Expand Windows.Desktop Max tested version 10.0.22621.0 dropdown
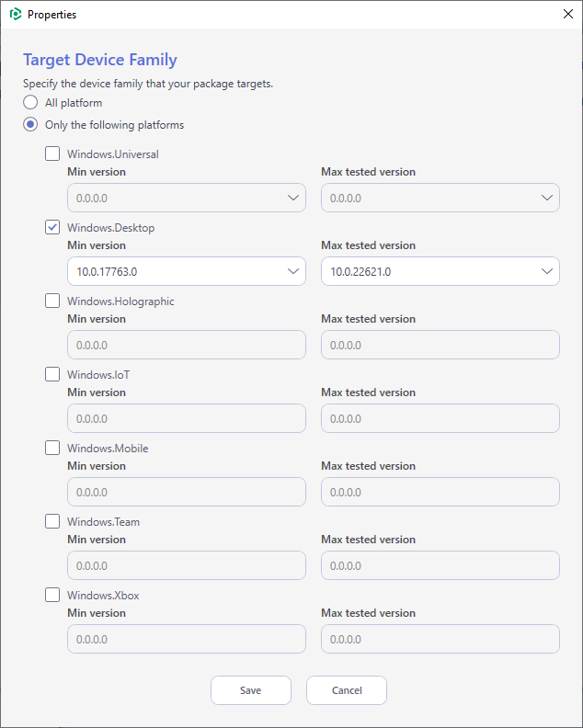 tap(440, 271)
